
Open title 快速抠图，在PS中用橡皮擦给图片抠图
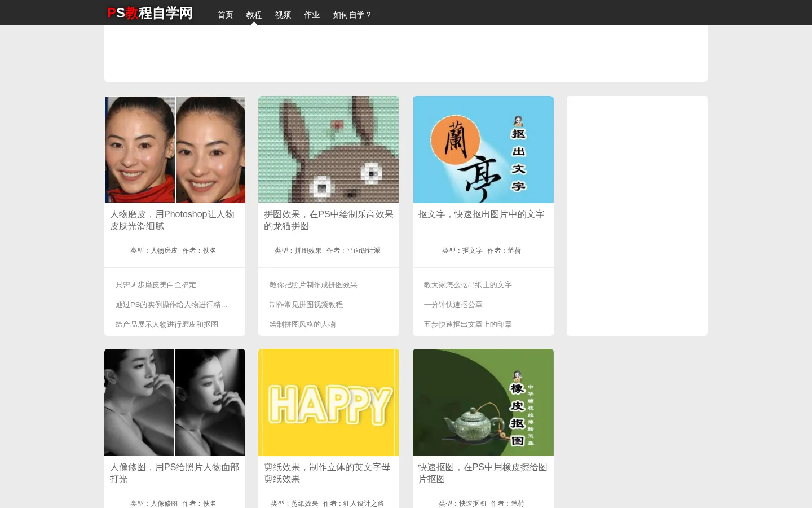coord(483,473)
